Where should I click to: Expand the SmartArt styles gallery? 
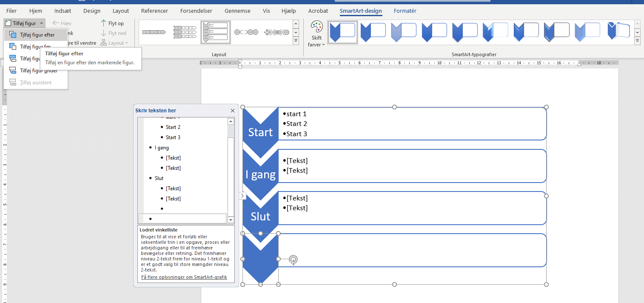pyautogui.click(x=637, y=41)
